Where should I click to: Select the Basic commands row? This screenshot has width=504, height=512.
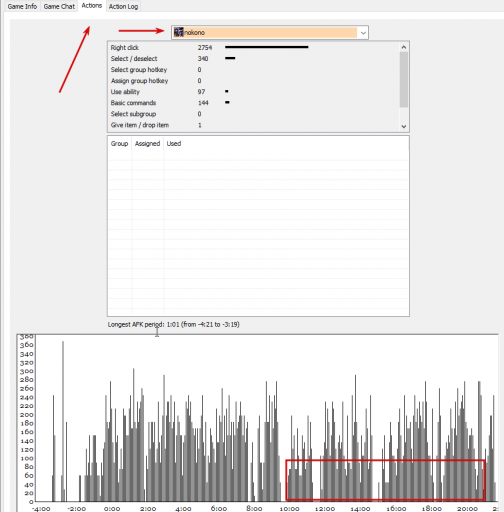click(x=253, y=103)
